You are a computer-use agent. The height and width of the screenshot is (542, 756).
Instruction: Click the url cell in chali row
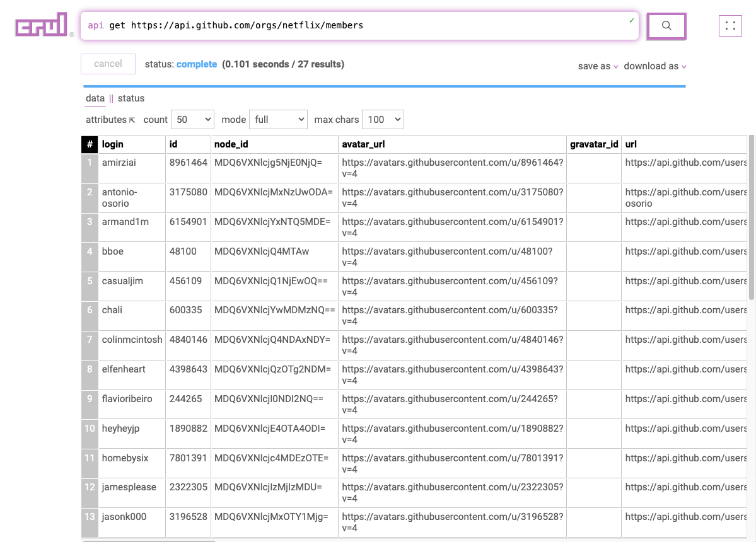(684, 316)
